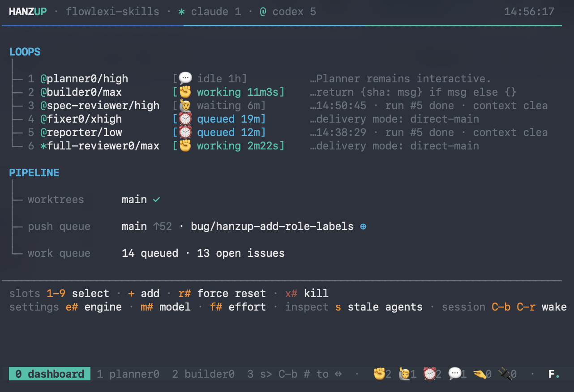The height and width of the screenshot is (392, 574).
Task: Switch to the 2 builder0 tab
Action: [203, 374]
